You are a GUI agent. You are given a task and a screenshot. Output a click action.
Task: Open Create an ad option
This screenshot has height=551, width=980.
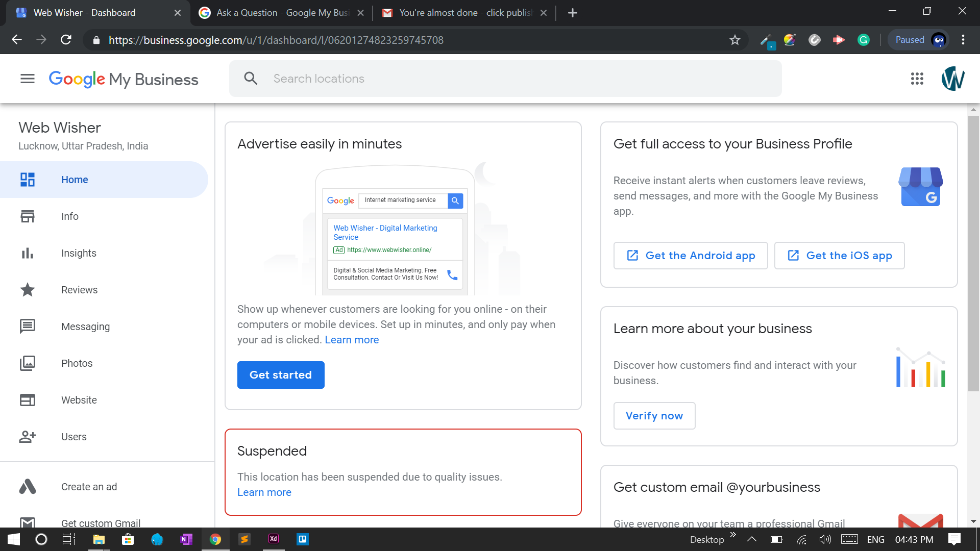[x=89, y=487]
